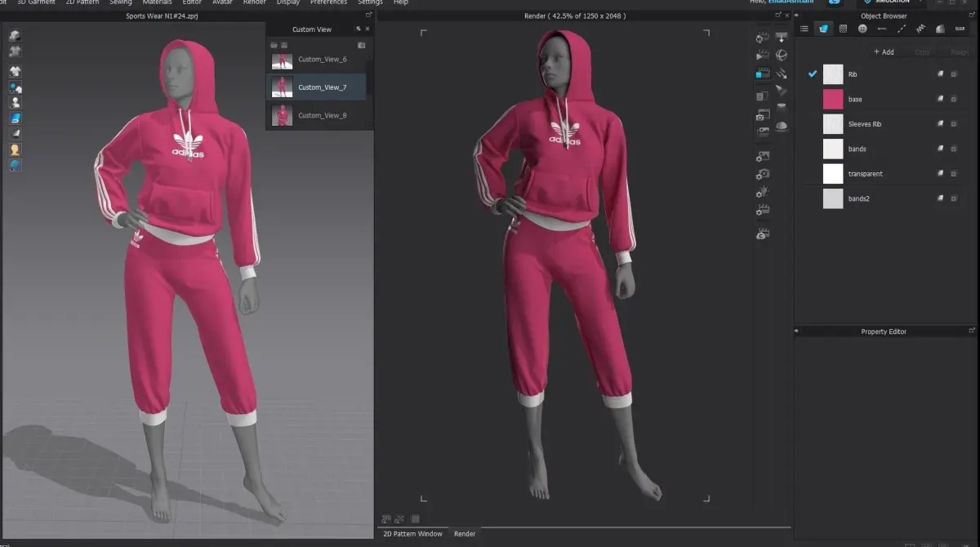Save render image with the camera-window icon
Viewport: 980px width, 547px height.
click(762, 114)
